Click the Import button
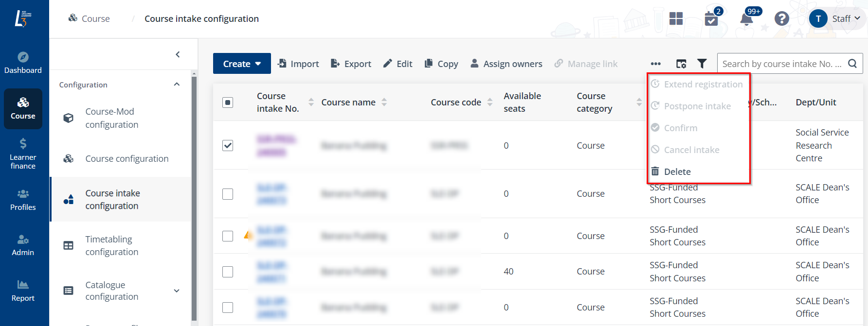This screenshot has width=868, height=326. pyautogui.click(x=298, y=64)
